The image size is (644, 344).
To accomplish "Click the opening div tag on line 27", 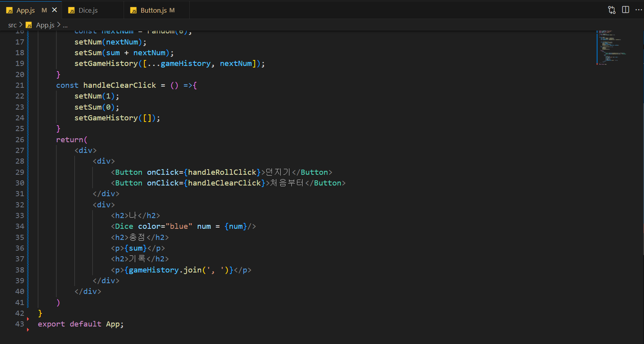I will tap(85, 151).
